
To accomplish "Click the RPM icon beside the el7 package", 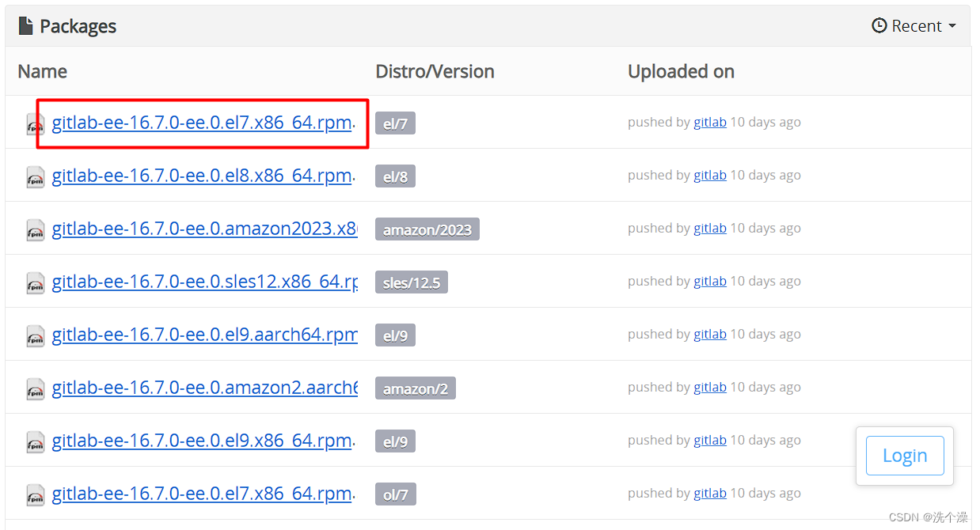I will coord(34,124).
